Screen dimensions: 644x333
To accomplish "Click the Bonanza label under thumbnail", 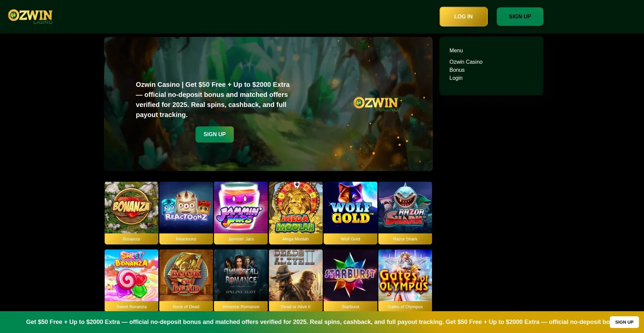I will 131,239.
